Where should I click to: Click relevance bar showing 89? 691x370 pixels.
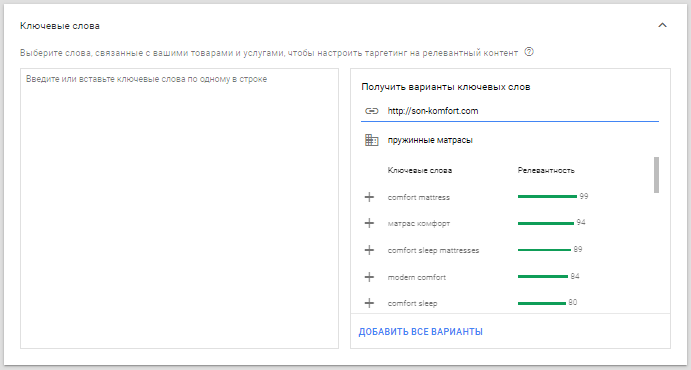544,250
